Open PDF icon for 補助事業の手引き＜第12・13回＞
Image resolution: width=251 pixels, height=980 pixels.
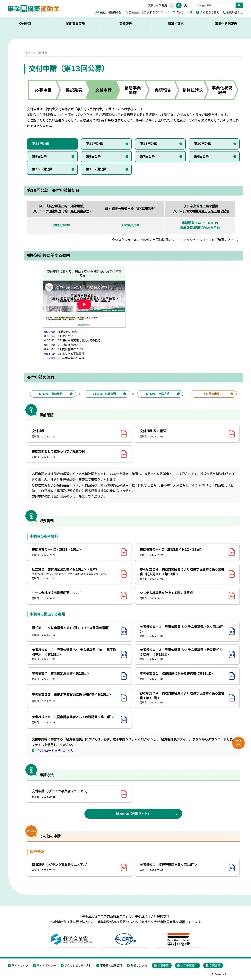(124, 552)
